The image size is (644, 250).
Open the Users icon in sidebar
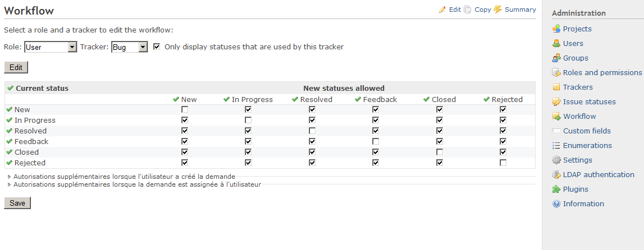[x=556, y=44]
